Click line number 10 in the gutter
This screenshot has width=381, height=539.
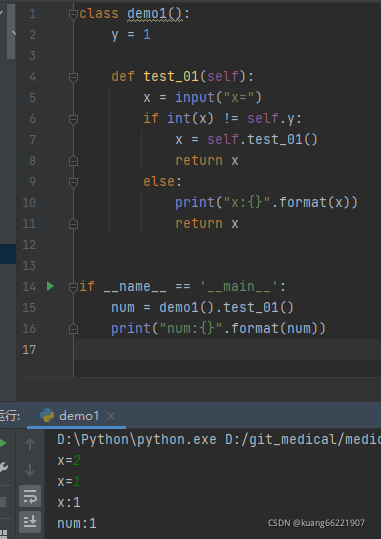coord(29,202)
